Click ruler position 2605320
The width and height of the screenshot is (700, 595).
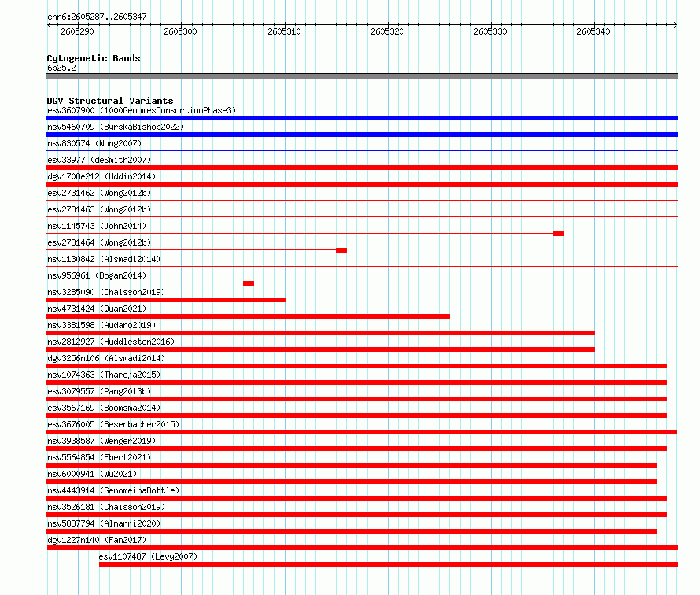(387, 31)
